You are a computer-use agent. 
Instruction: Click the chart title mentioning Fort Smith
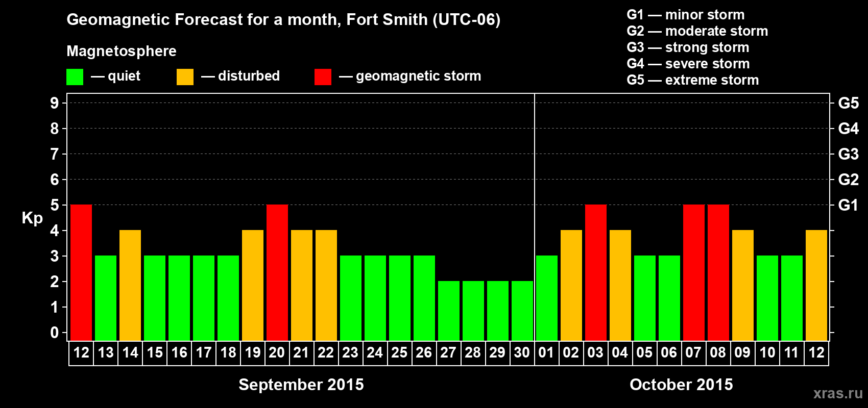(x=283, y=19)
